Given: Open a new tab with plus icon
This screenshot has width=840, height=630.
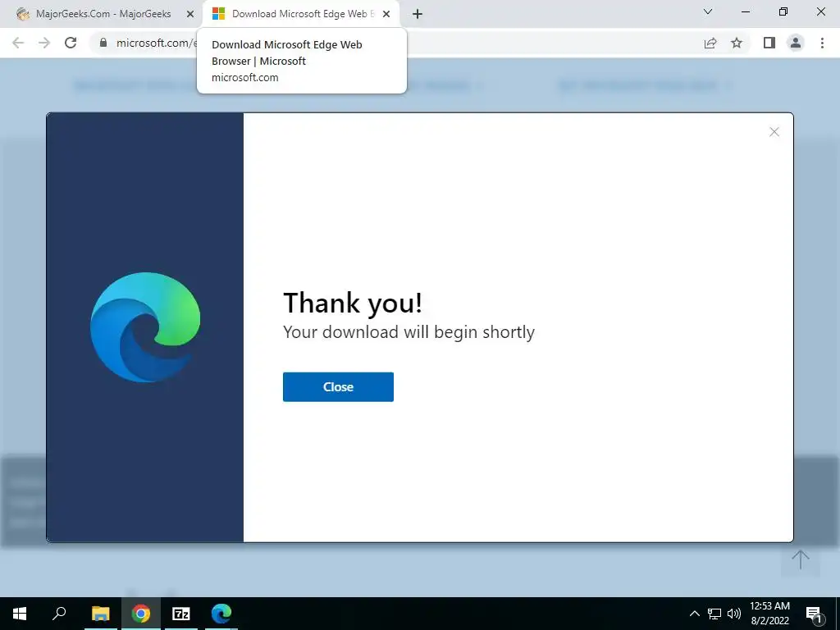Looking at the screenshot, I should tap(418, 14).
